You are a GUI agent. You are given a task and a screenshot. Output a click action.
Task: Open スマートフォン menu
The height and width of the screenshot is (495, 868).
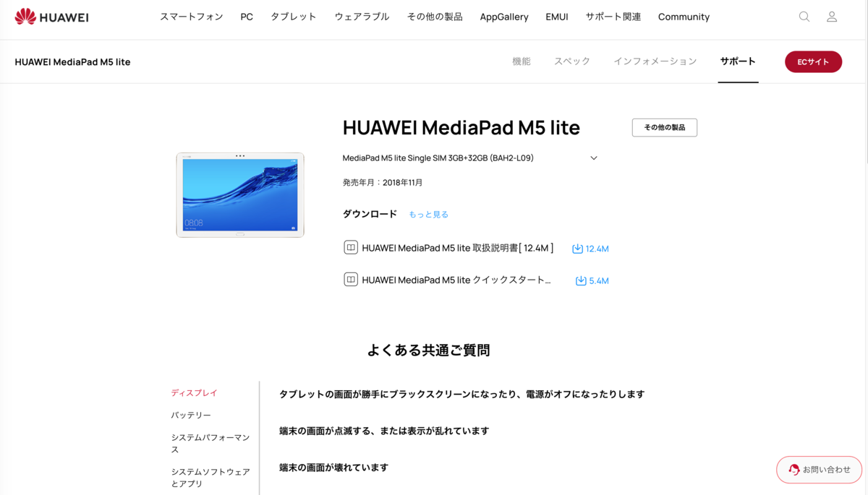pyautogui.click(x=192, y=17)
